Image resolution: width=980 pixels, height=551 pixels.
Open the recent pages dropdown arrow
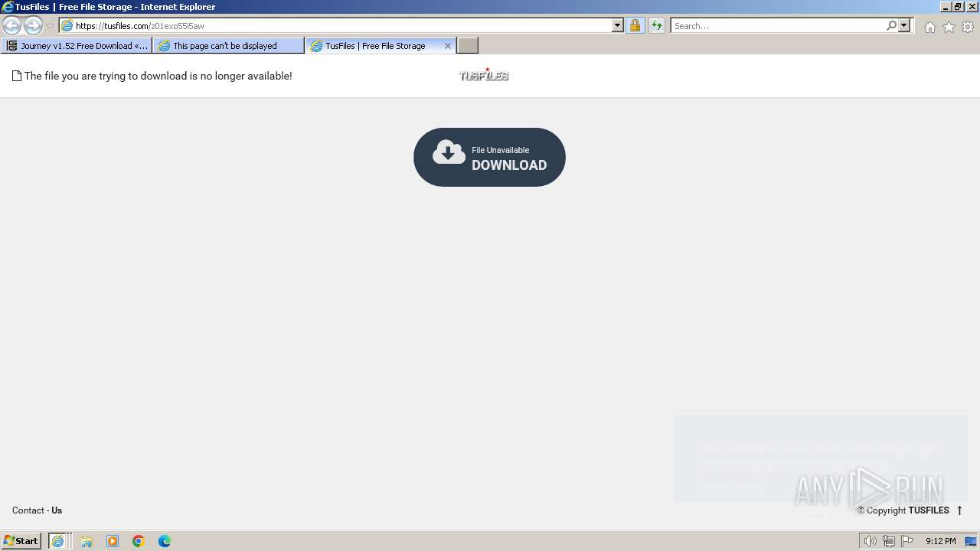(50, 26)
